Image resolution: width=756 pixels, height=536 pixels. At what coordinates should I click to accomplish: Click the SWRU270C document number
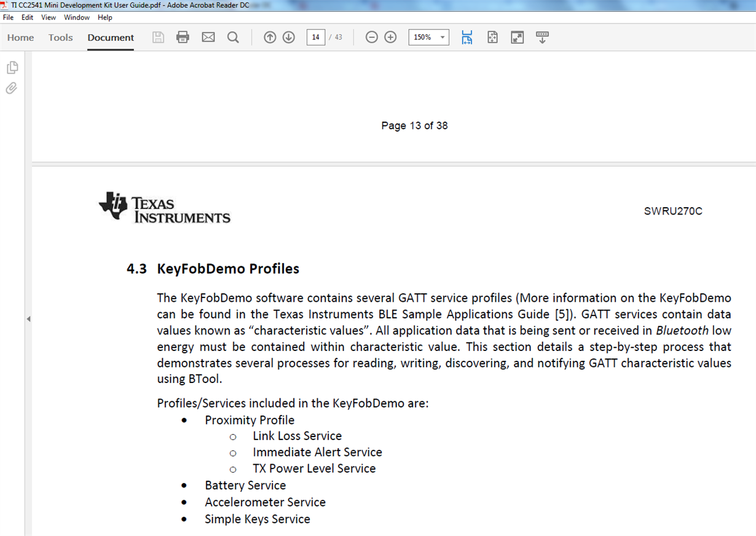pos(673,211)
